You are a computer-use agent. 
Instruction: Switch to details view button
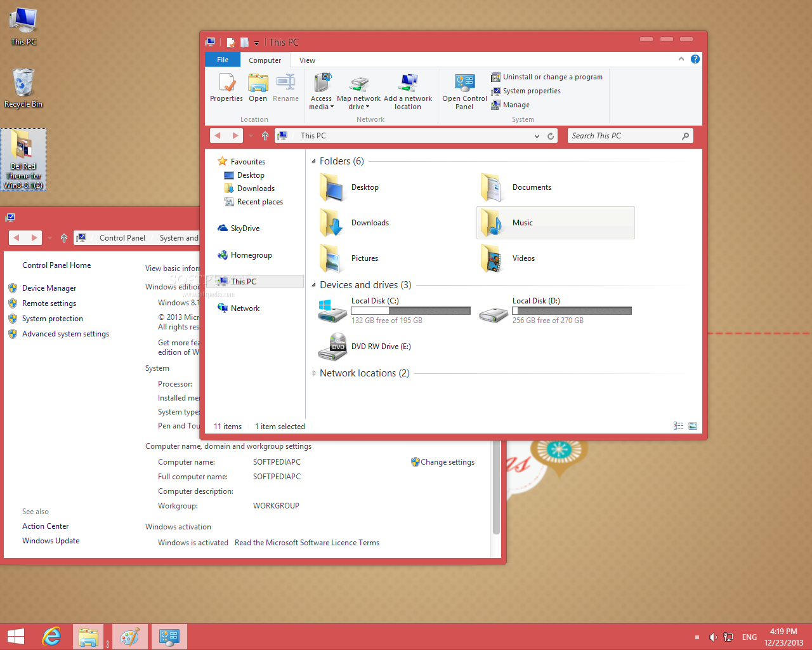click(x=679, y=426)
